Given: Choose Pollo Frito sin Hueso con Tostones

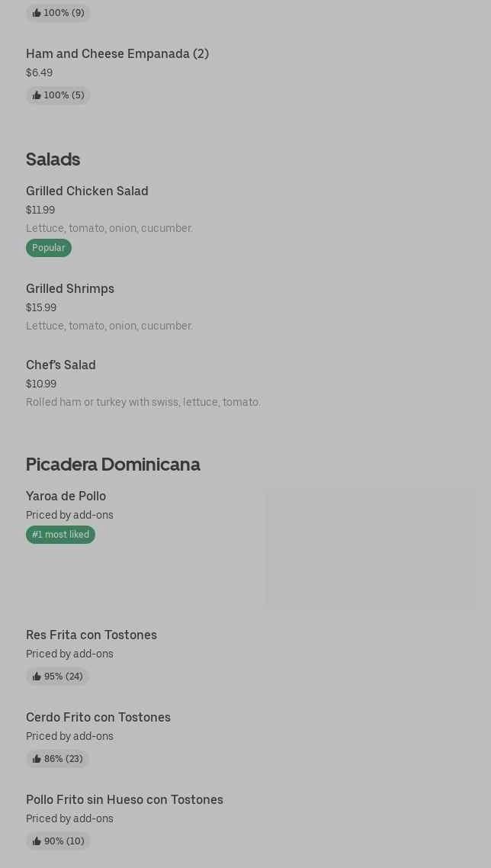Looking at the screenshot, I should [124, 799].
